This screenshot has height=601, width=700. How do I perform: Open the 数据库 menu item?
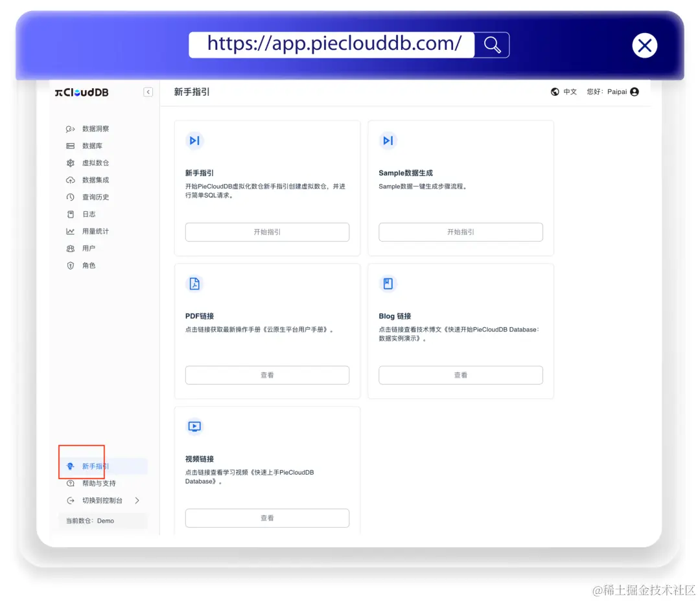93,146
